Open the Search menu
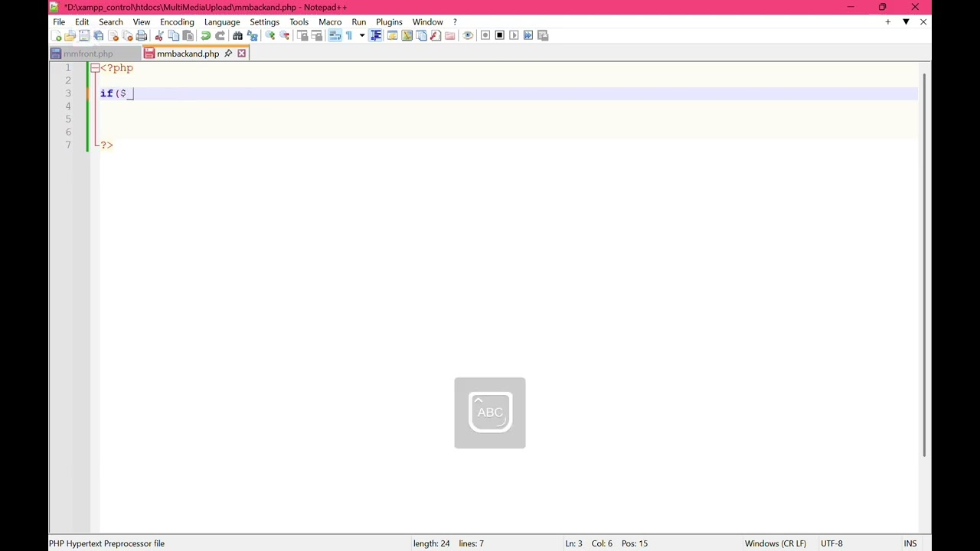980x551 pixels. (111, 21)
